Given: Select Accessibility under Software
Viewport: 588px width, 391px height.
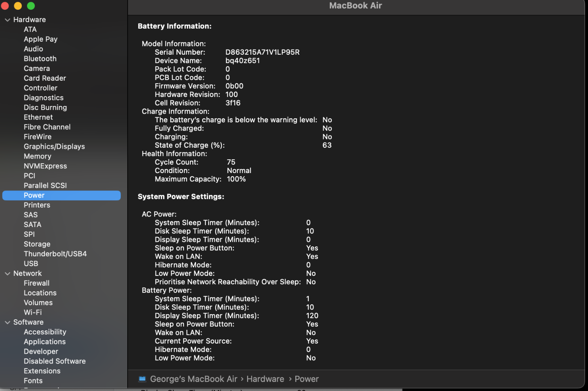Looking at the screenshot, I should click(45, 332).
